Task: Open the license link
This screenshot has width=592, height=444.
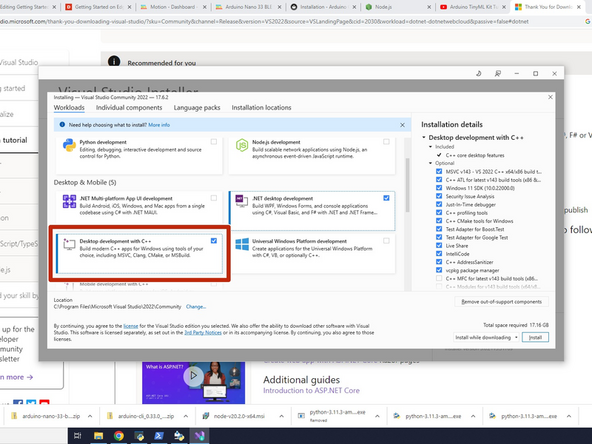Action: (131, 326)
